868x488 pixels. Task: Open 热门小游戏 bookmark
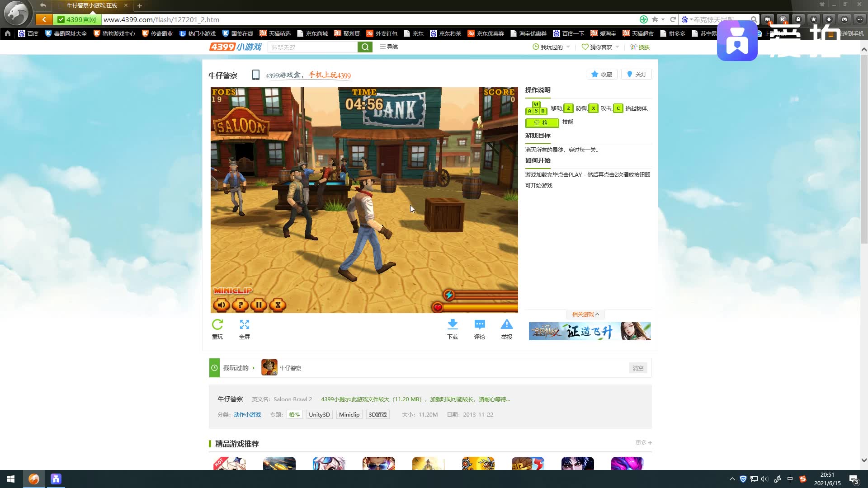tap(197, 33)
